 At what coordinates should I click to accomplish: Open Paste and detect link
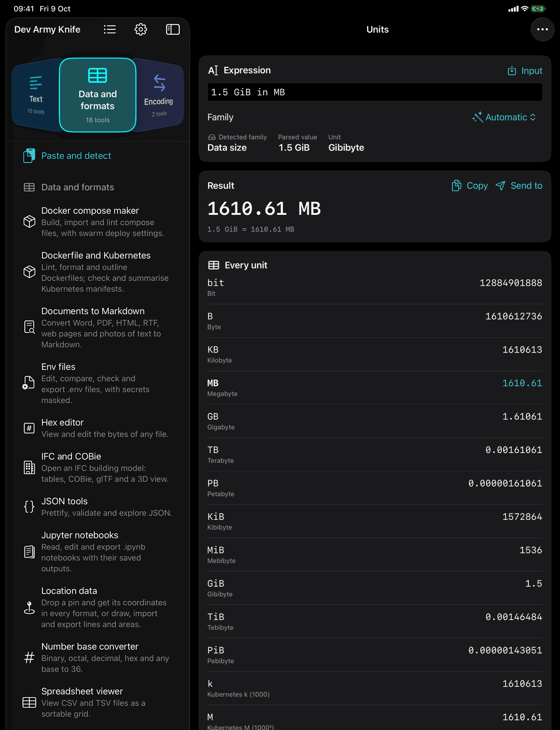pyautogui.click(x=76, y=156)
